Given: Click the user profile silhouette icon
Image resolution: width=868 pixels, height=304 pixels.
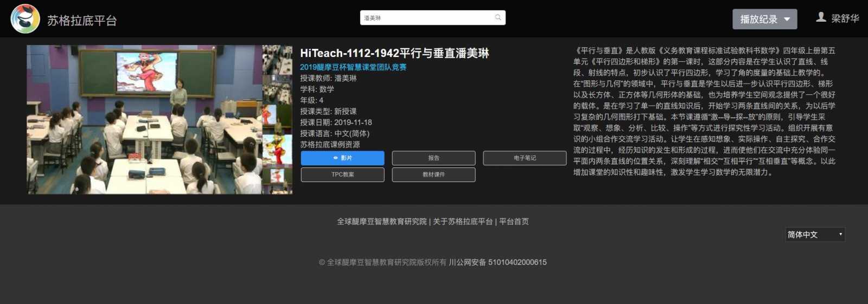Looking at the screenshot, I should (x=821, y=17).
